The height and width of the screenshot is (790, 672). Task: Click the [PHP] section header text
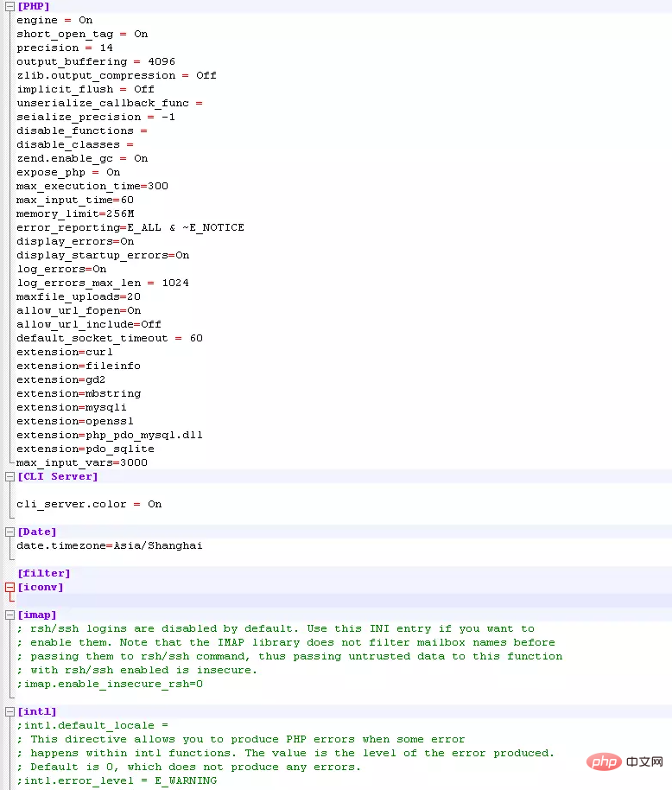click(34, 7)
